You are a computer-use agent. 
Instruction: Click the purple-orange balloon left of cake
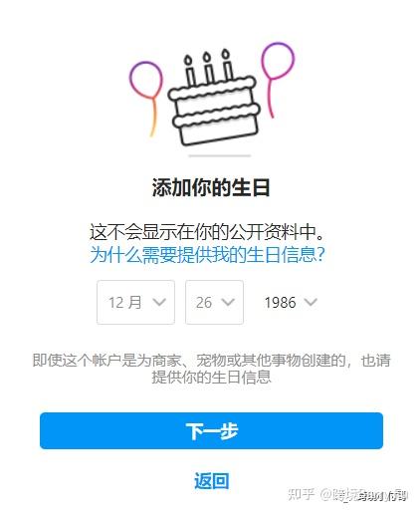coord(146,99)
